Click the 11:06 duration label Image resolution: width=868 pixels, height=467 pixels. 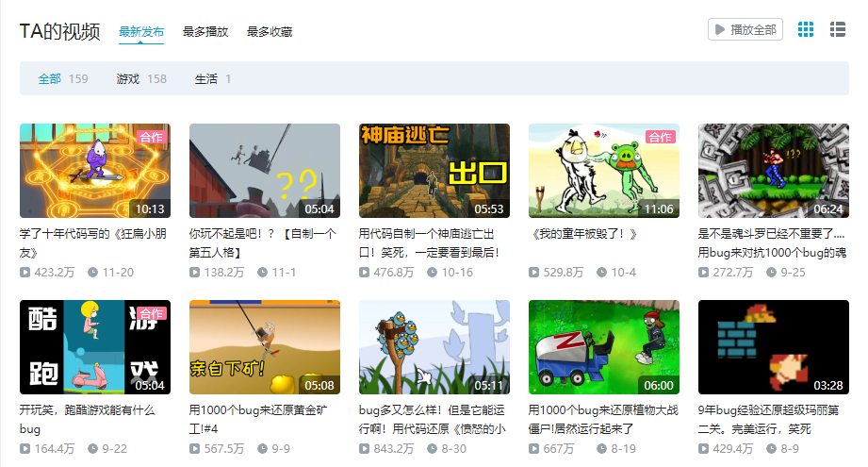pyautogui.click(x=659, y=208)
